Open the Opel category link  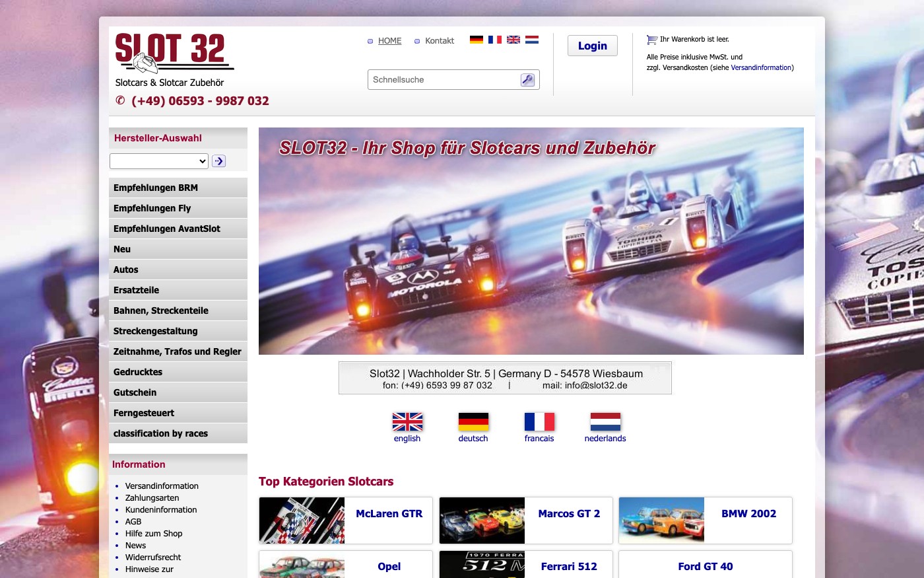[x=389, y=567]
